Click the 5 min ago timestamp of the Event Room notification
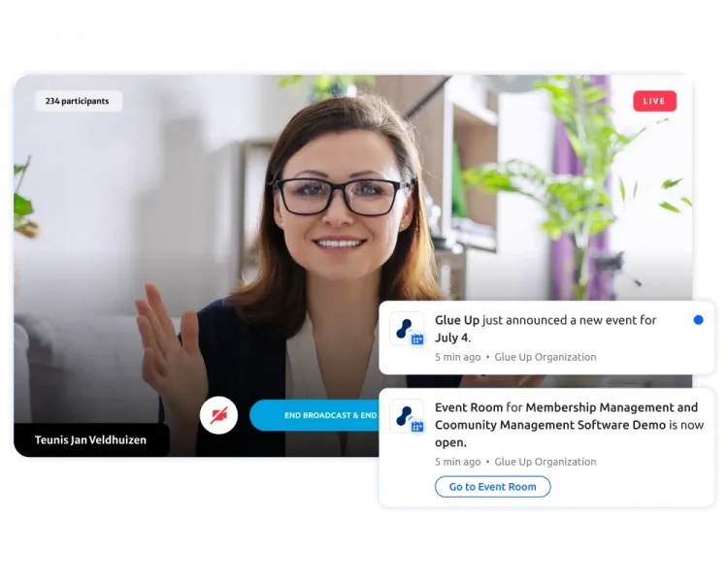Viewport: 728px width, 582px height. tap(458, 462)
